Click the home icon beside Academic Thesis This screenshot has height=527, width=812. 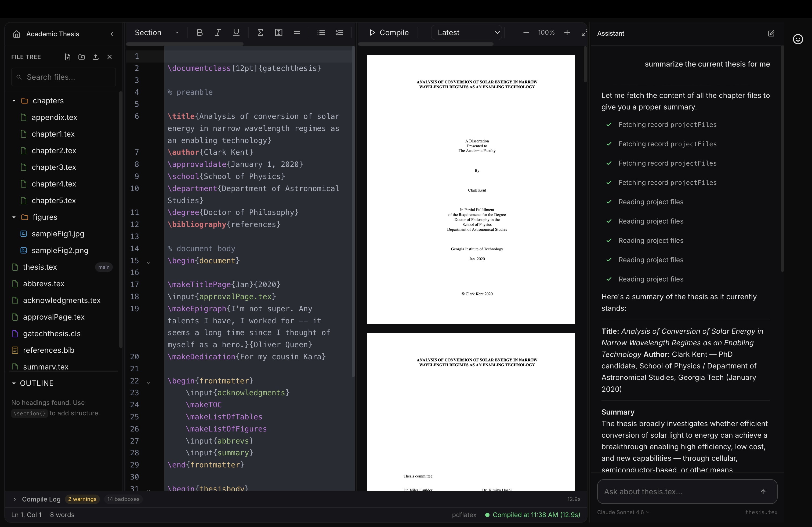tap(16, 34)
